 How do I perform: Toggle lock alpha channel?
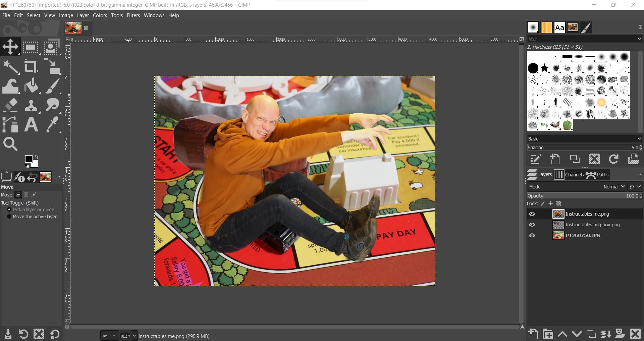(558, 204)
